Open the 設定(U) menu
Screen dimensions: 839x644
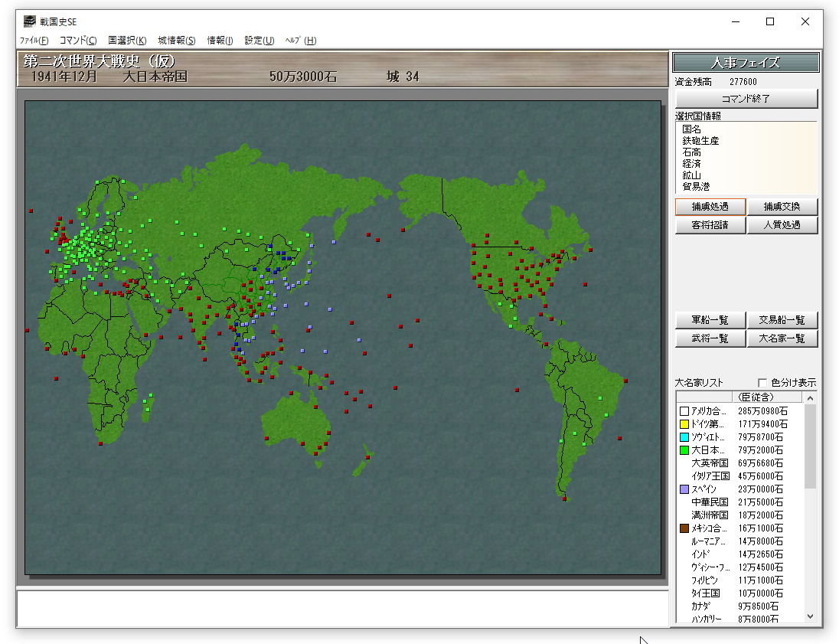click(259, 41)
